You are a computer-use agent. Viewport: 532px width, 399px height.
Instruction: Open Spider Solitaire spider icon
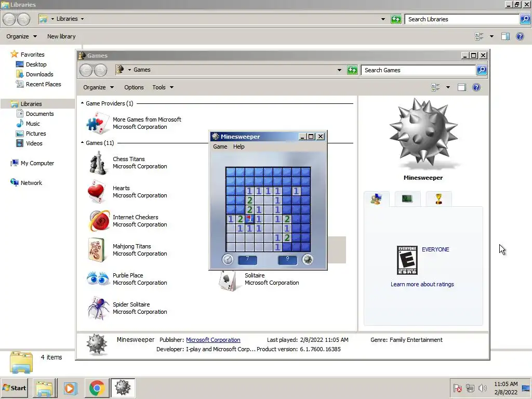[x=98, y=308]
